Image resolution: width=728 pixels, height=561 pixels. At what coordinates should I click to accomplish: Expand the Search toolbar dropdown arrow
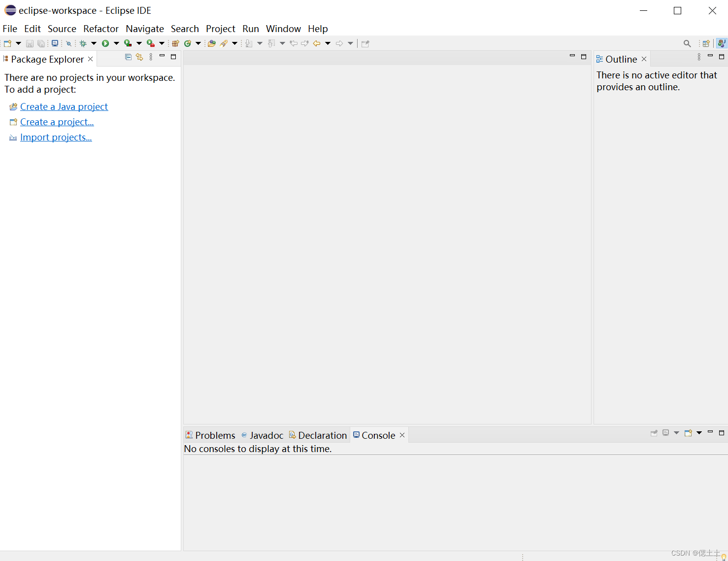[234, 43]
